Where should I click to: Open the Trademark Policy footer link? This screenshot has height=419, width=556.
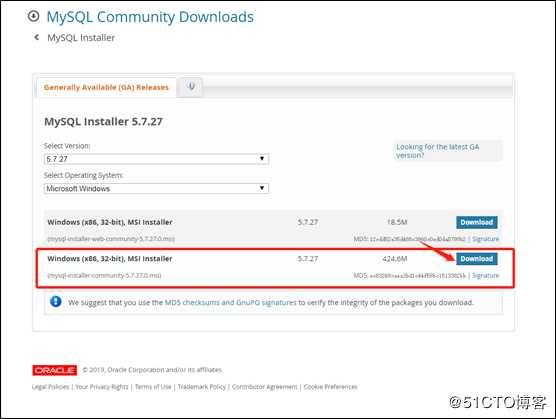click(x=202, y=387)
